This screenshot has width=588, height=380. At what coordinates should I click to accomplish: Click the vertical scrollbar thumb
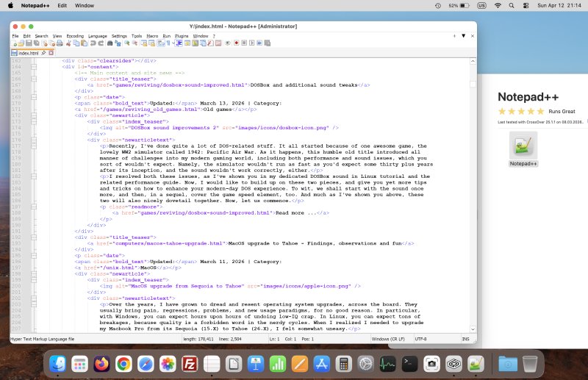click(473, 85)
